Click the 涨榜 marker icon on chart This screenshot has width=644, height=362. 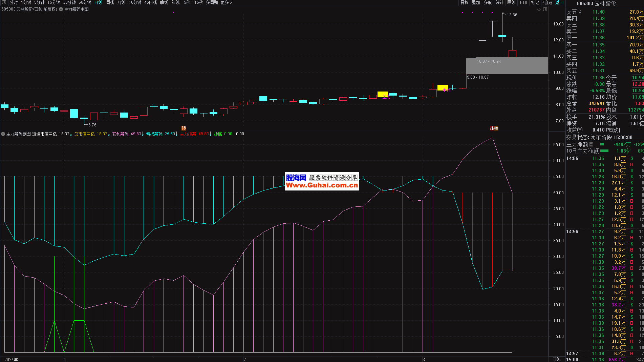[494, 128]
